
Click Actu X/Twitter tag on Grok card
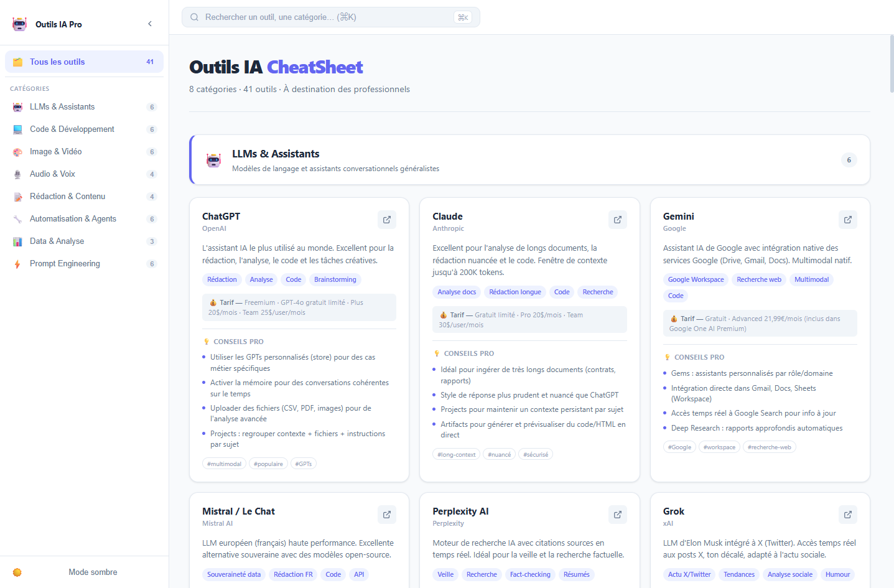coord(689,575)
